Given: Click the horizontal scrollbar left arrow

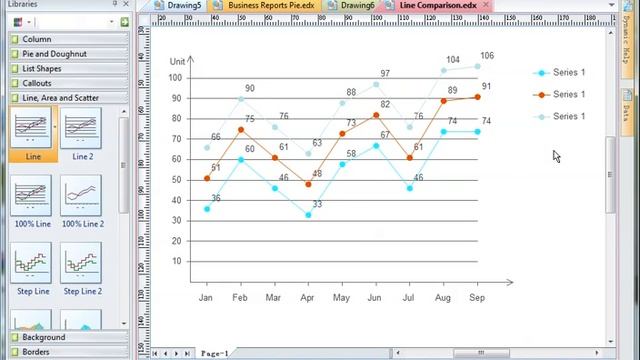Looking at the screenshot, I should tap(398, 353).
